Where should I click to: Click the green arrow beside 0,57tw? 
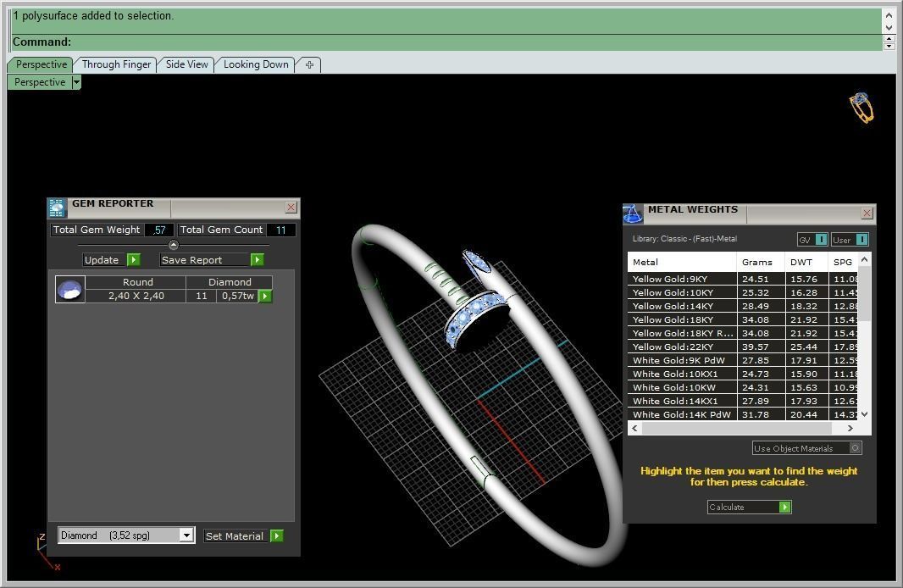265,296
